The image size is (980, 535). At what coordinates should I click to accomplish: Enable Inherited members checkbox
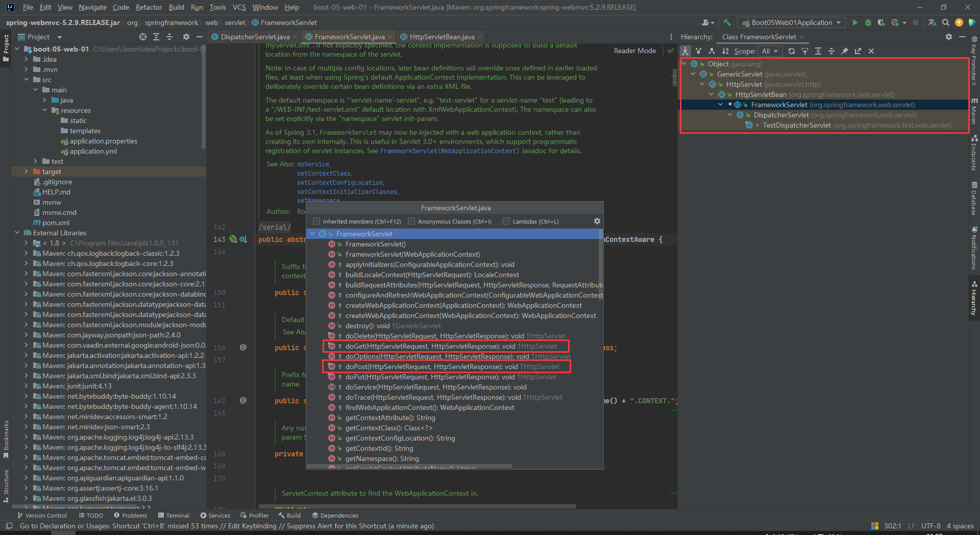(316, 221)
